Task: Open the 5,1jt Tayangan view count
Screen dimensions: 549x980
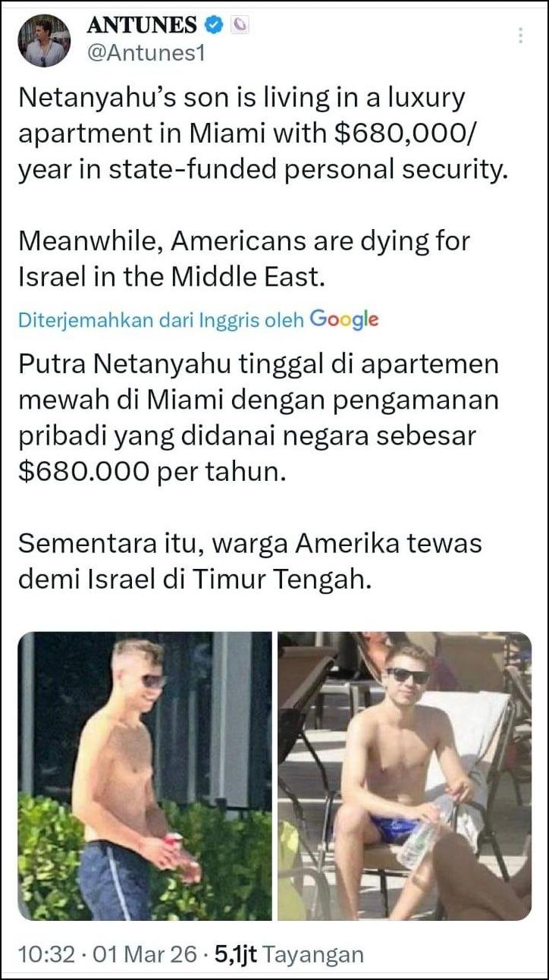Action: [289, 953]
